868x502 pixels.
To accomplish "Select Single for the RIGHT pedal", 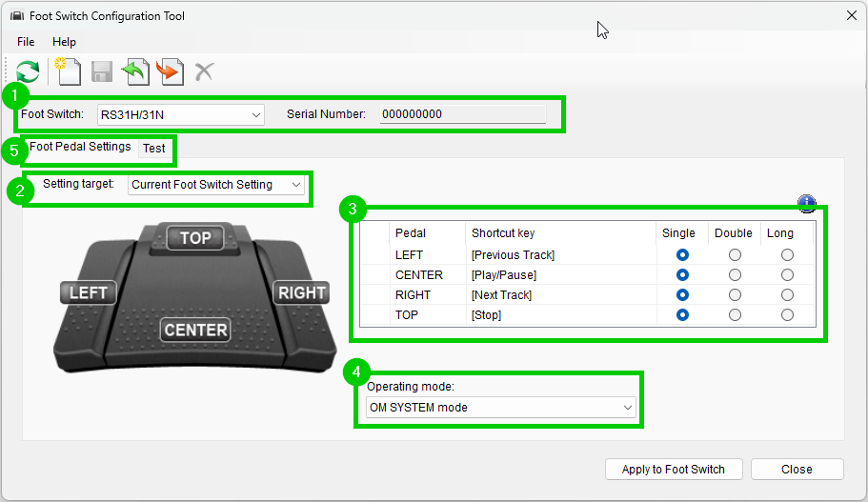I will tap(682, 295).
